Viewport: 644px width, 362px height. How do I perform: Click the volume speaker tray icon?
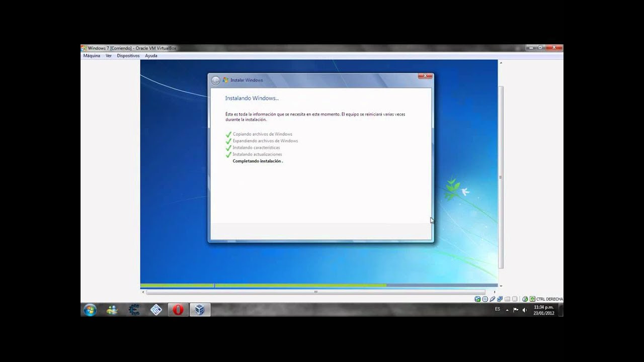[x=524, y=310]
